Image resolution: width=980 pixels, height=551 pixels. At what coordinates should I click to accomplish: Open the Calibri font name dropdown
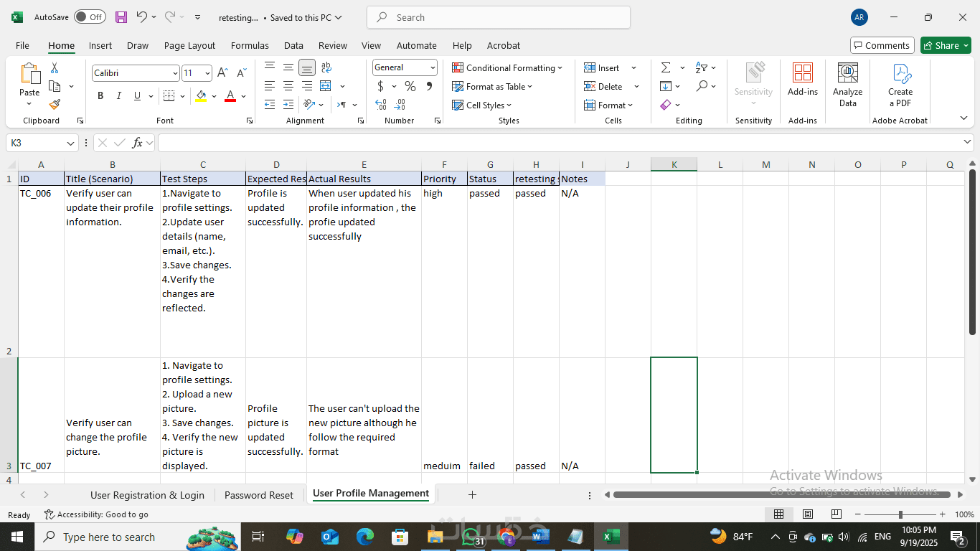[175, 73]
